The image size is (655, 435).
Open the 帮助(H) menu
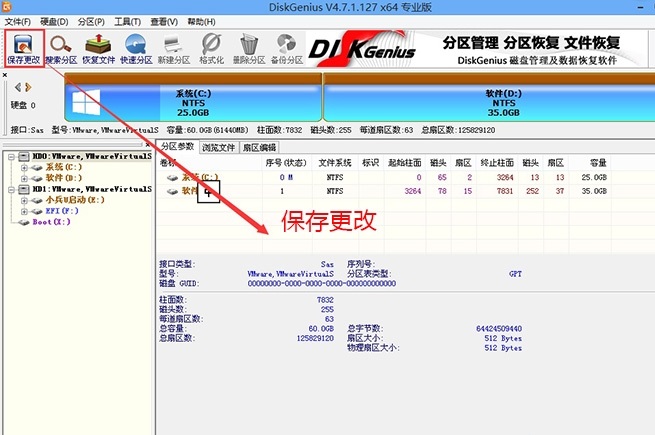click(201, 22)
